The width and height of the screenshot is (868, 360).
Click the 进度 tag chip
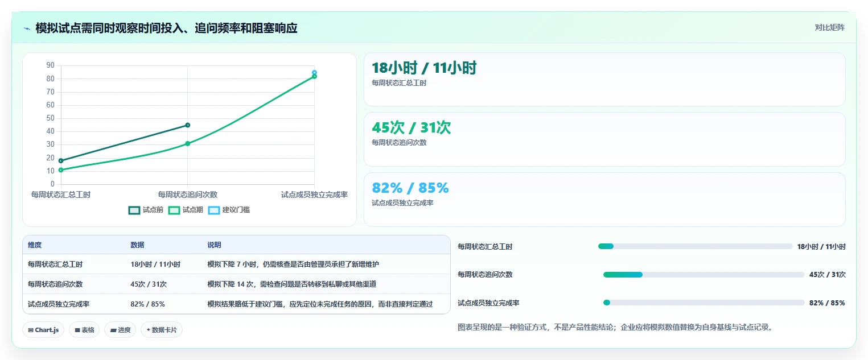120,330
